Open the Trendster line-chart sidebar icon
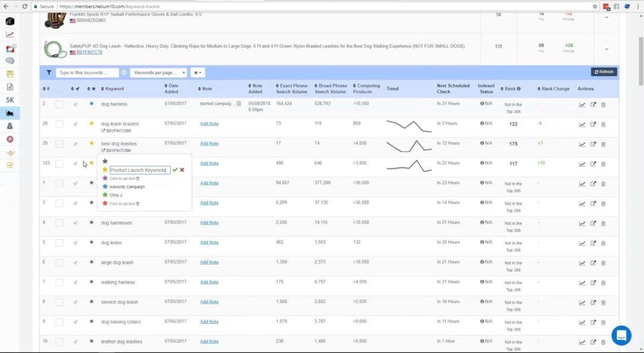 click(x=10, y=34)
